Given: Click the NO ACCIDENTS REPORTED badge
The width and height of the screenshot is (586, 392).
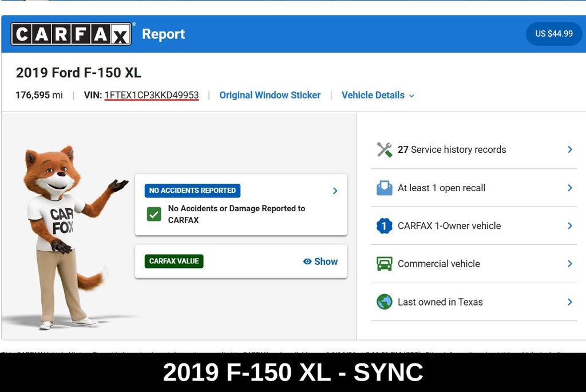Looking at the screenshot, I should click(192, 191).
